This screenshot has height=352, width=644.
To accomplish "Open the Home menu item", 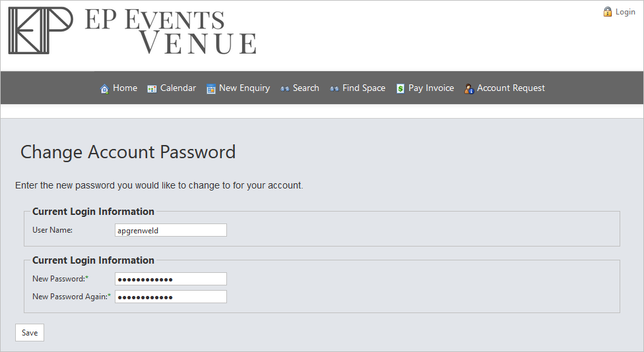I will (x=125, y=88).
